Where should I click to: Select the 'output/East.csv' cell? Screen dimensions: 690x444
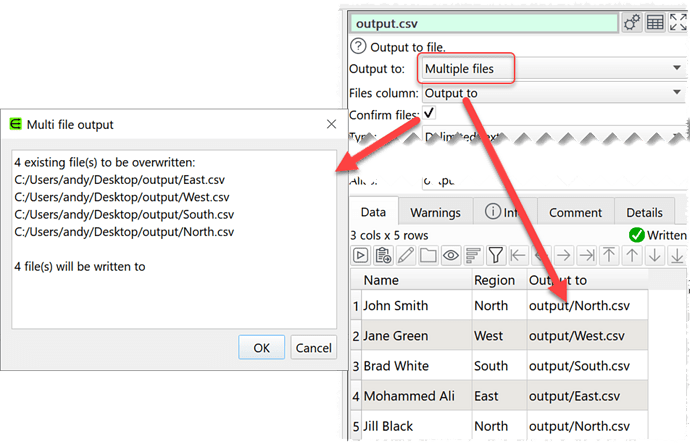(x=587, y=396)
